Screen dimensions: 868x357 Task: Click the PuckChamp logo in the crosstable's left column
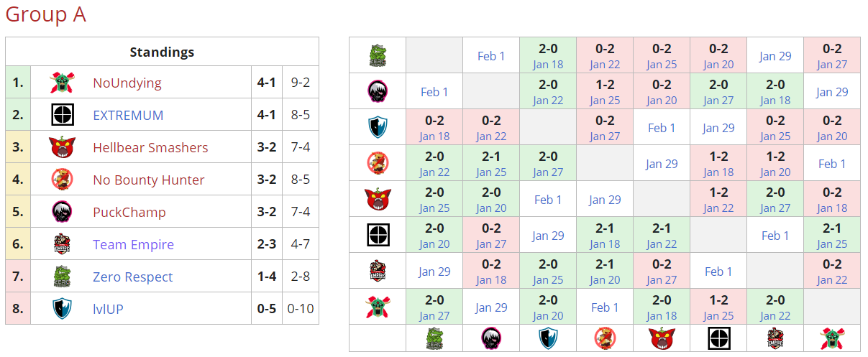coord(378,91)
